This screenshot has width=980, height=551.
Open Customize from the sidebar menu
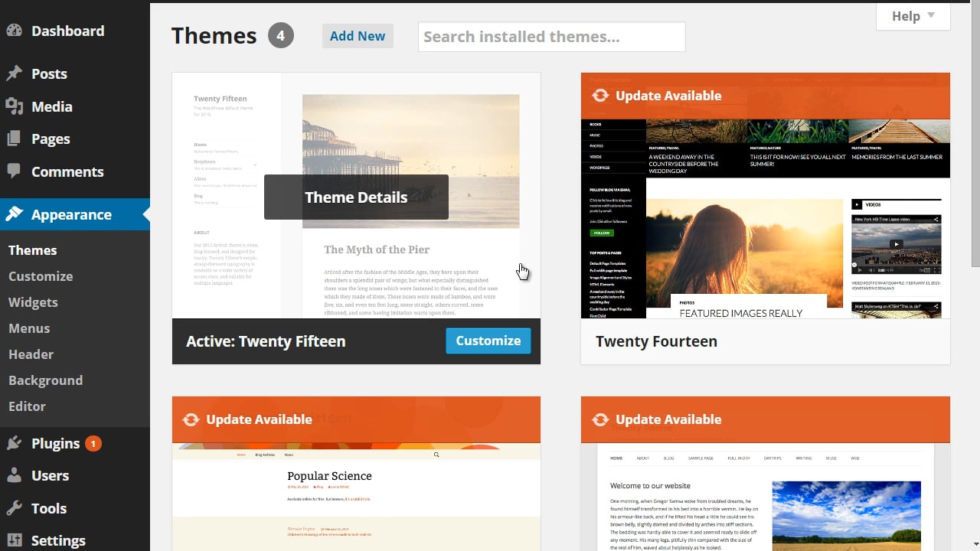40,276
